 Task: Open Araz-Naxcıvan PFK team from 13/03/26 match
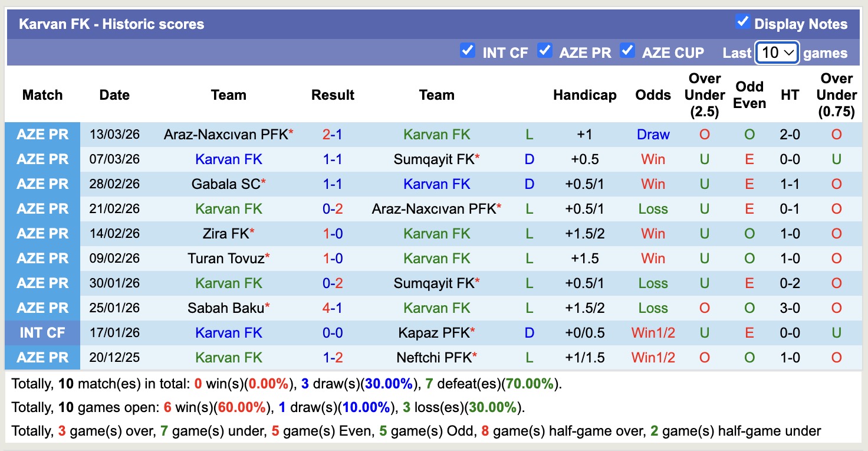(226, 135)
